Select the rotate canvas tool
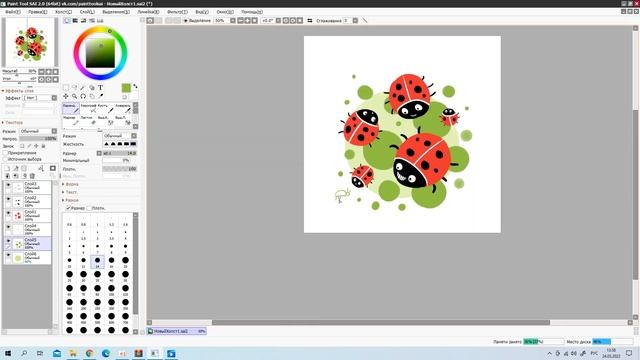This screenshot has width=640, height=360. point(83,96)
